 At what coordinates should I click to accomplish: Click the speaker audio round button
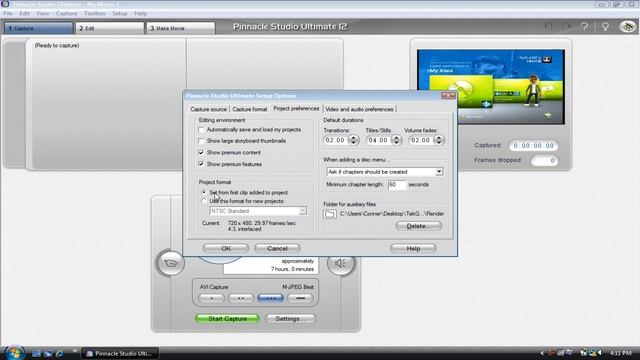[340, 263]
